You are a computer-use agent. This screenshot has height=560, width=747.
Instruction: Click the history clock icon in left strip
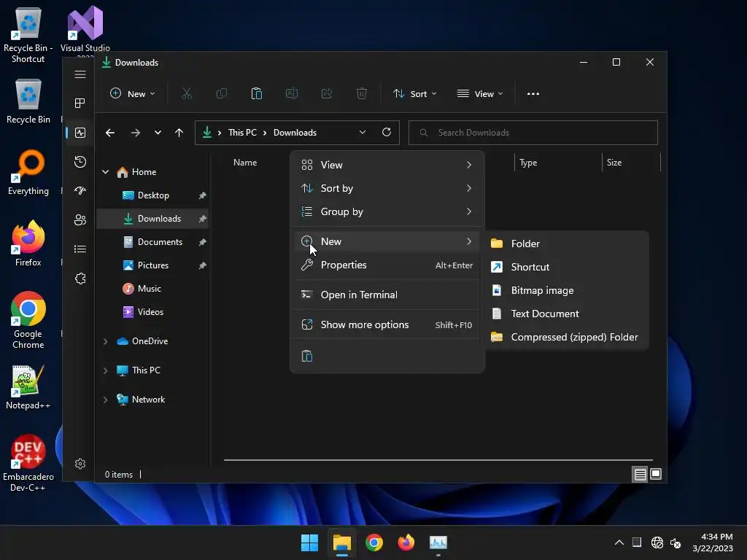tap(80, 162)
